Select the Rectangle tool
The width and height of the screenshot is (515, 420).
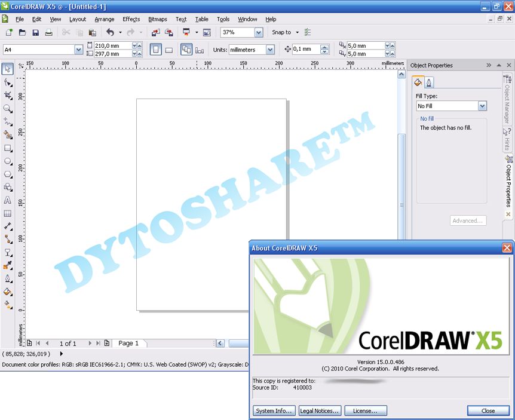coord(8,148)
